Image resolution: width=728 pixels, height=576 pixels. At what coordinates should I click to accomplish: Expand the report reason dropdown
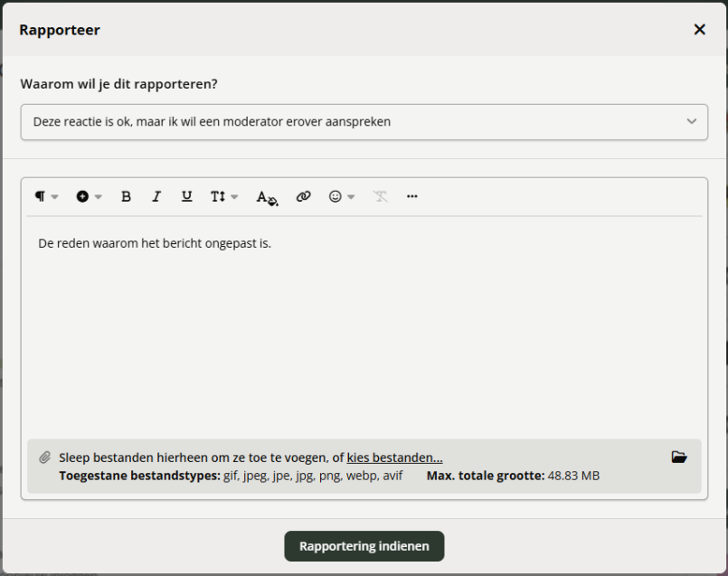tap(364, 121)
